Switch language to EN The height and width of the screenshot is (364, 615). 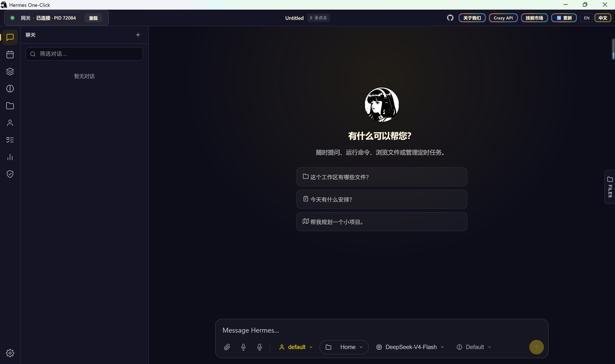click(x=586, y=18)
